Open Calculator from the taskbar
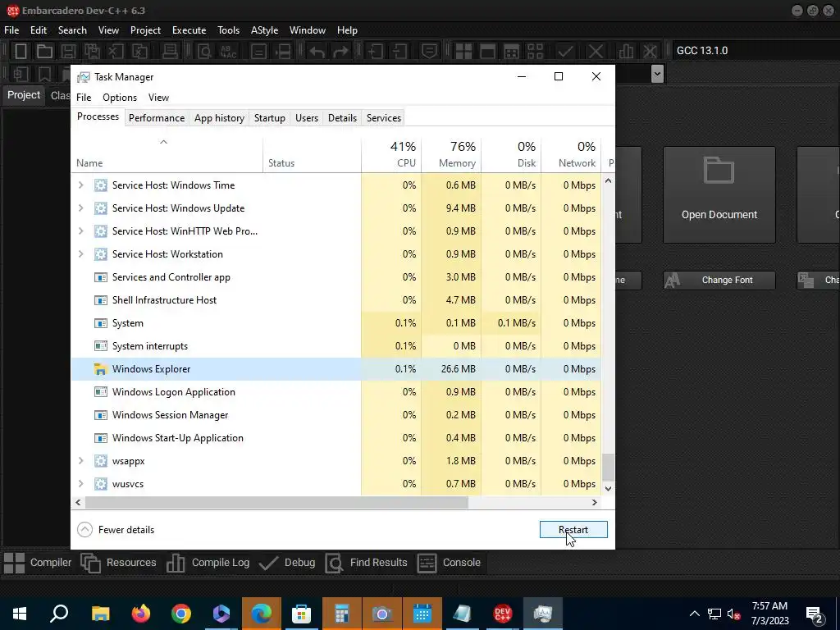The height and width of the screenshot is (630, 840). 342,614
